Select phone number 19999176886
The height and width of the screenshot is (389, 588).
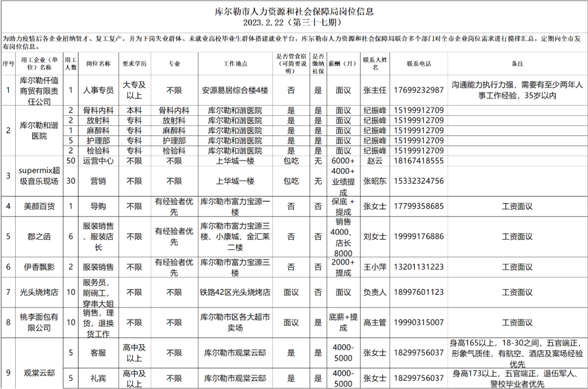[419, 237]
